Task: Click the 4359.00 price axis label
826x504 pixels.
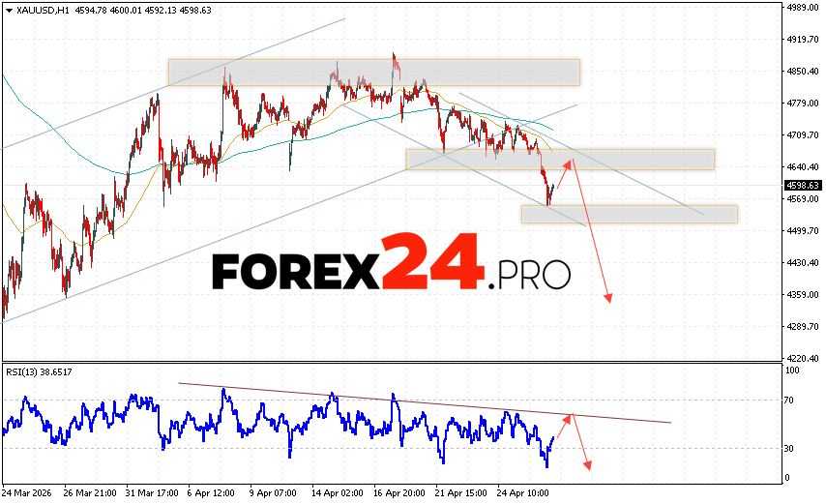Action: (802, 295)
